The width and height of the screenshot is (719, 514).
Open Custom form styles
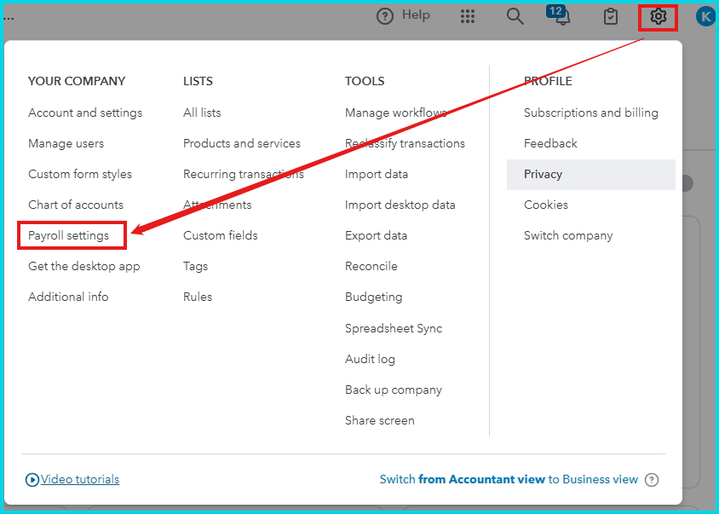pyautogui.click(x=80, y=174)
